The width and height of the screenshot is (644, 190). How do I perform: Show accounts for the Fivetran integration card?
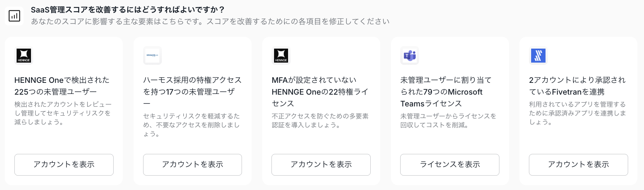click(x=578, y=165)
